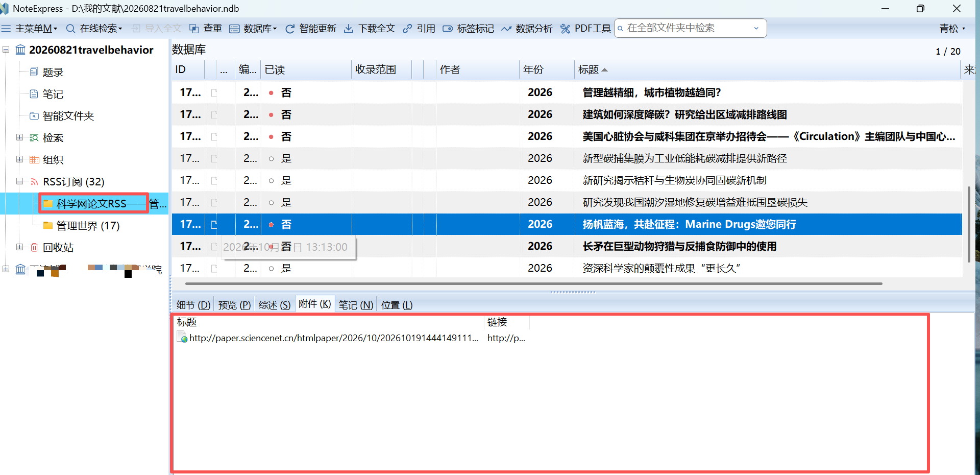Click the 标签标记 tag icon

[448, 29]
